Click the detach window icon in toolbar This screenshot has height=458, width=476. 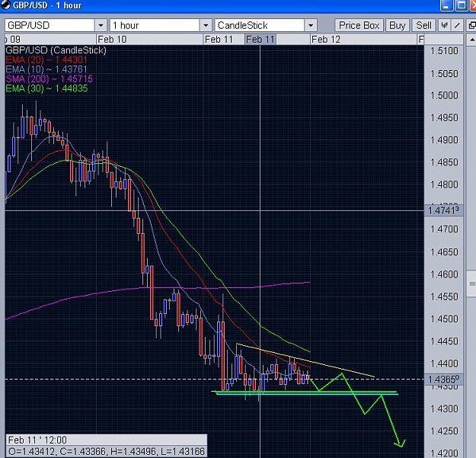pos(471,25)
